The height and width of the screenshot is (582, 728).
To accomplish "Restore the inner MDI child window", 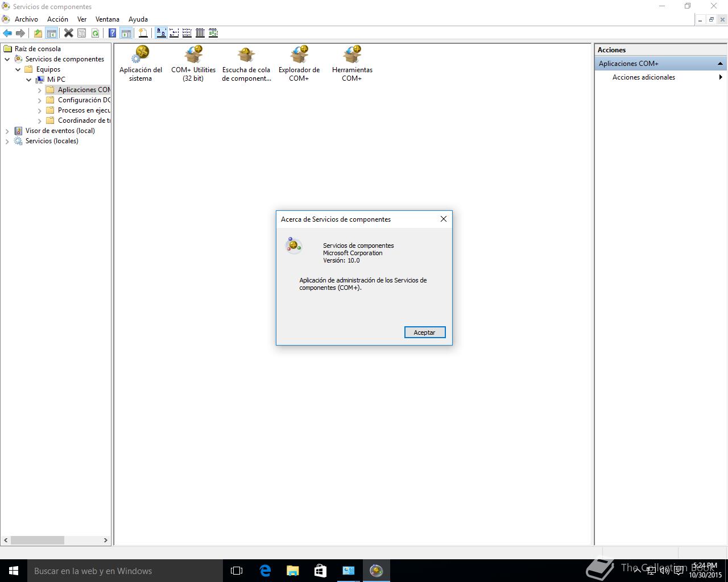I will (711, 19).
